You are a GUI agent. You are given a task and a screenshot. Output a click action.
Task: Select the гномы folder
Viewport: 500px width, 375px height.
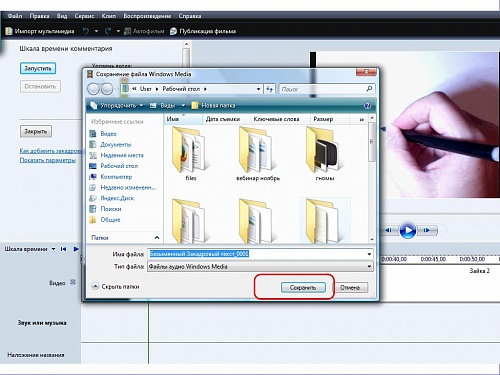coord(325,154)
